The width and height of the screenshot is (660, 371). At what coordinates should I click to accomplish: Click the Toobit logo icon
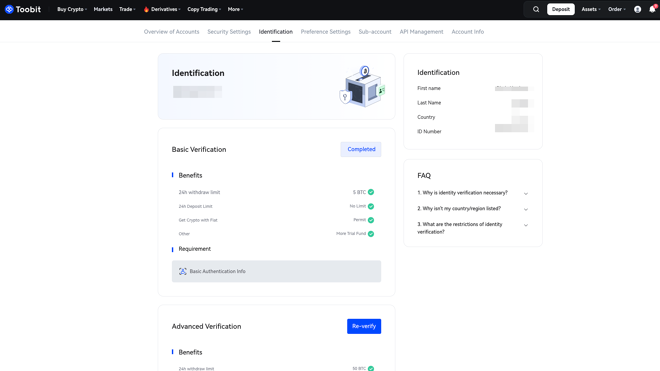(9, 9)
